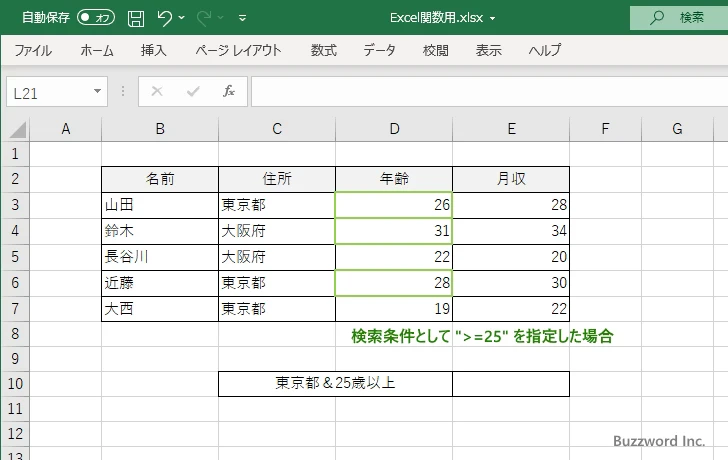Click the formula bar Cancel X icon
The width and height of the screenshot is (728, 460).
coord(156,91)
